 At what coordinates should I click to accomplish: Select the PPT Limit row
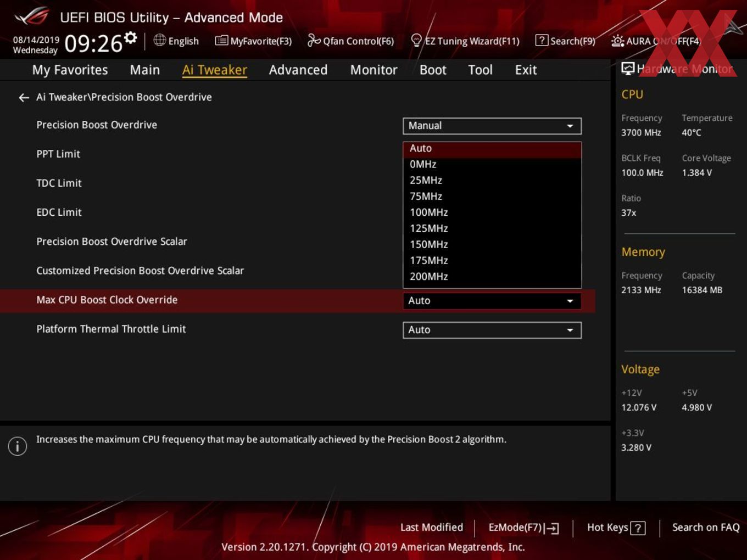point(58,154)
